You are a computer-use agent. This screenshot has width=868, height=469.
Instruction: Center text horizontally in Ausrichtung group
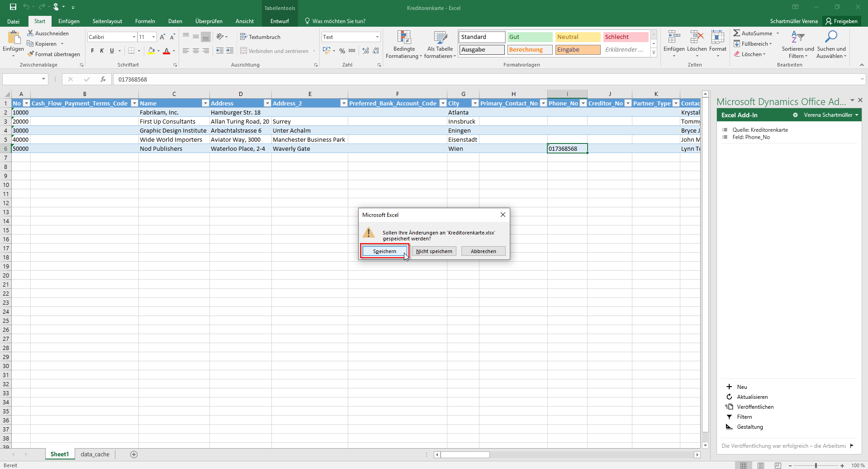pos(196,51)
